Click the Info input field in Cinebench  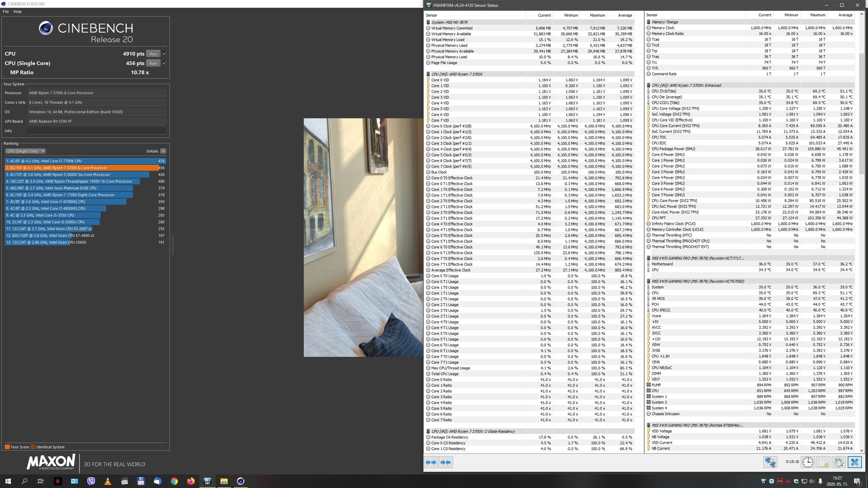coord(97,131)
